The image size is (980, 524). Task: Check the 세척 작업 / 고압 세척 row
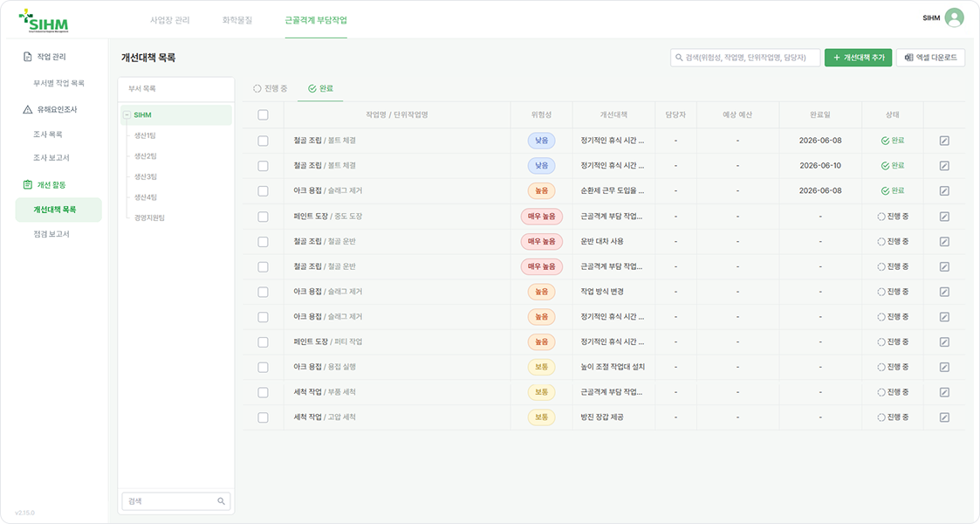tap(264, 417)
